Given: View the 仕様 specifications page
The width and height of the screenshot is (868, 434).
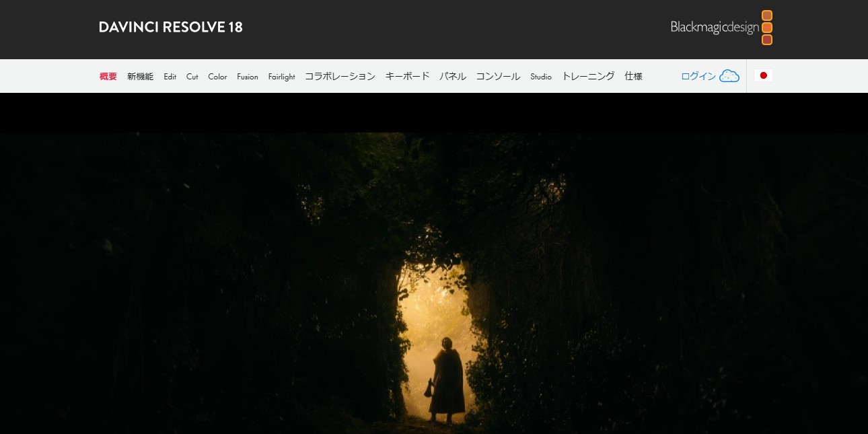Looking at the screenshot, I should coord(633,77).
